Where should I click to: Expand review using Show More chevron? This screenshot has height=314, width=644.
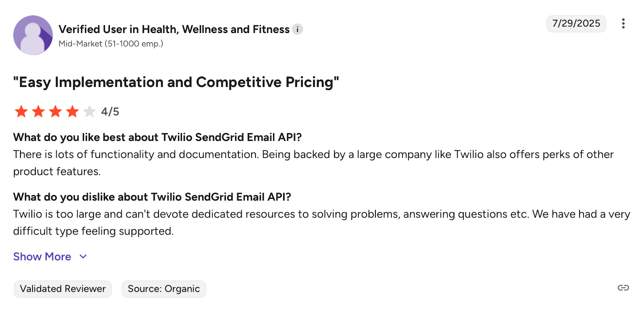coord(83,257)
